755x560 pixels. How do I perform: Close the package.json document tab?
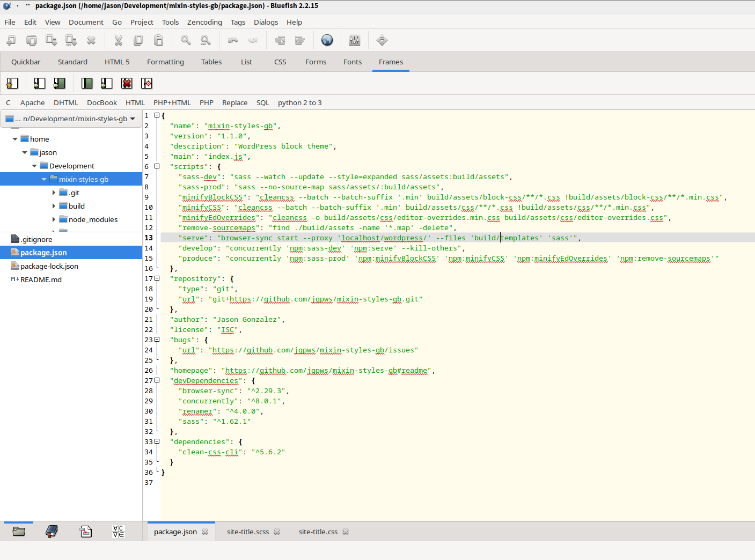point(205,532)
